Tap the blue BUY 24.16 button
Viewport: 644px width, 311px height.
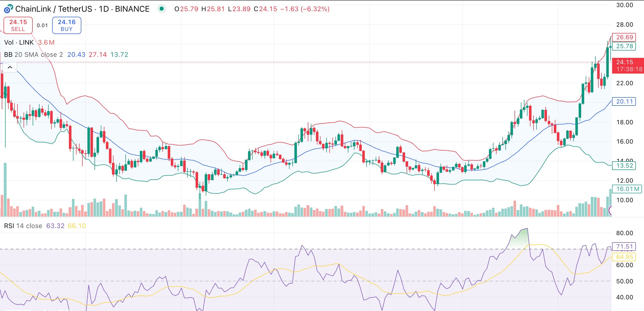(x=66, y=25)
